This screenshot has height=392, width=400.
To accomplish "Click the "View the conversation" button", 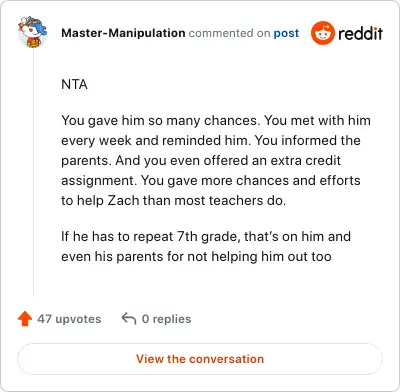I will coord(200,359).
